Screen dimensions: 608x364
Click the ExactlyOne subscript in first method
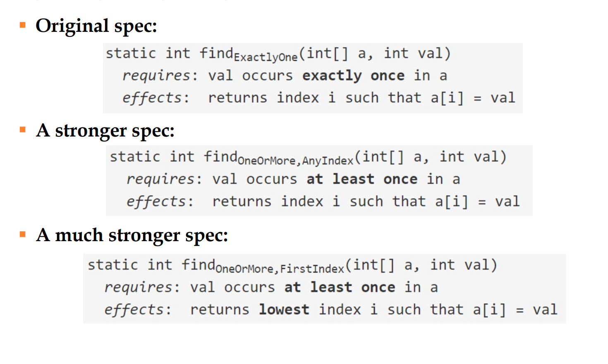(266, 57)
